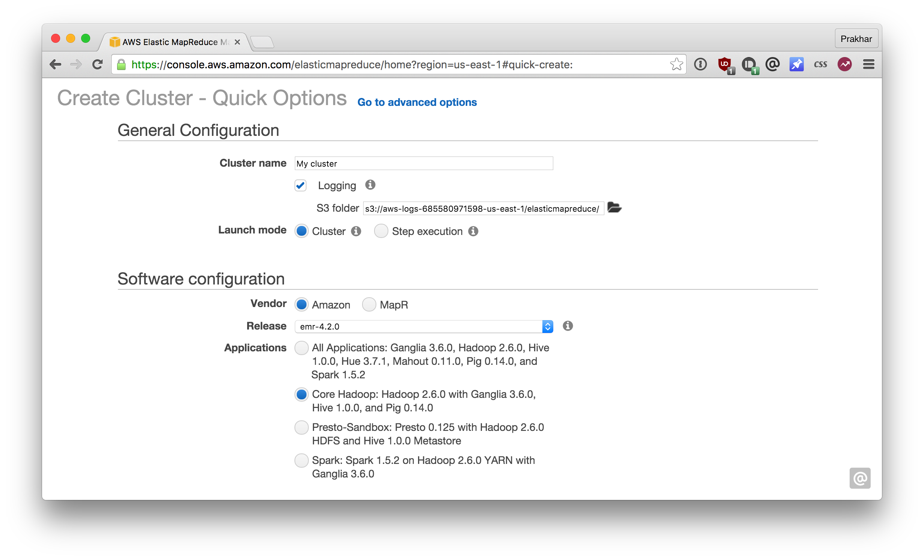Viewport: 924px width, 560px height.
Task: Click the Cluster name input field
Action: pyautogui.click(x=424, y=164)
